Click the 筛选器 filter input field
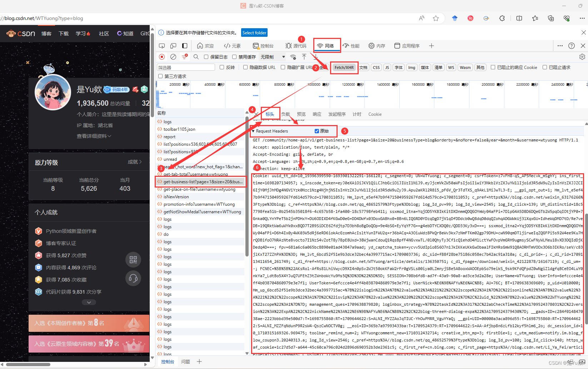Screen dimensions: 588x369 [186, 67]
